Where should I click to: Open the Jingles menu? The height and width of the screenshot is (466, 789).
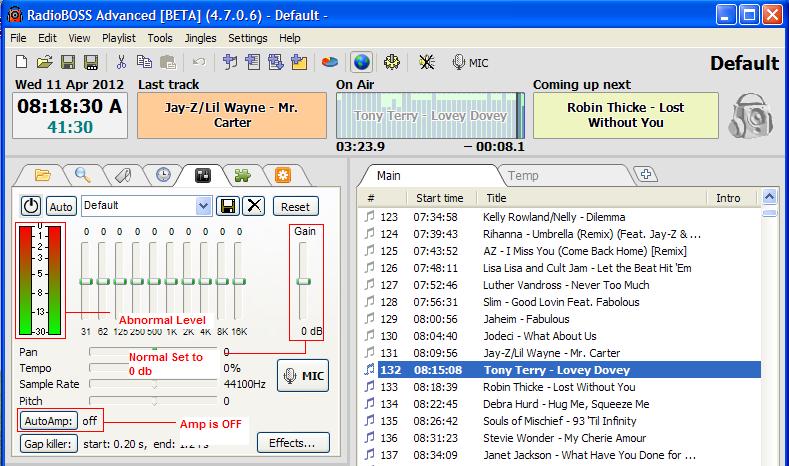pos(200,38)
